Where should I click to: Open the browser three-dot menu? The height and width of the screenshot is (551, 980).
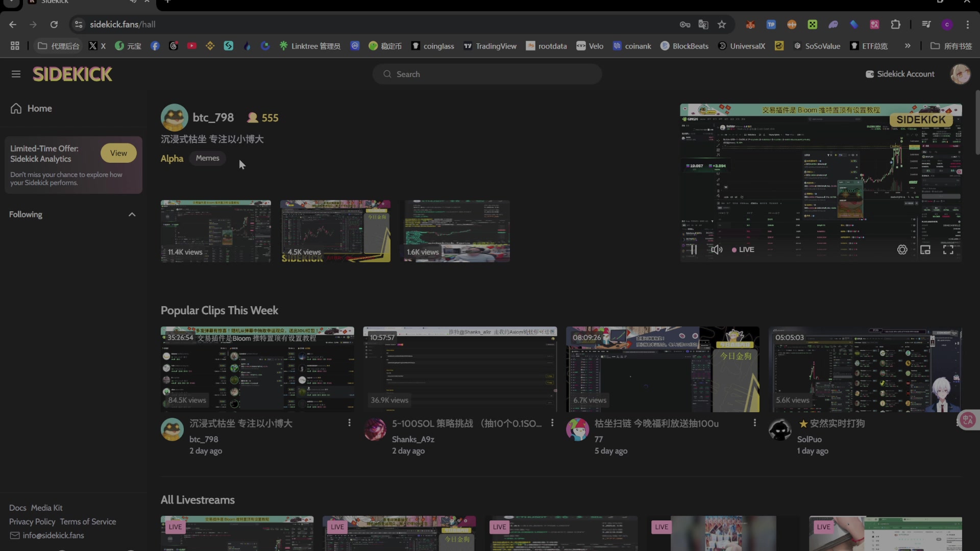tap(968, 24)
